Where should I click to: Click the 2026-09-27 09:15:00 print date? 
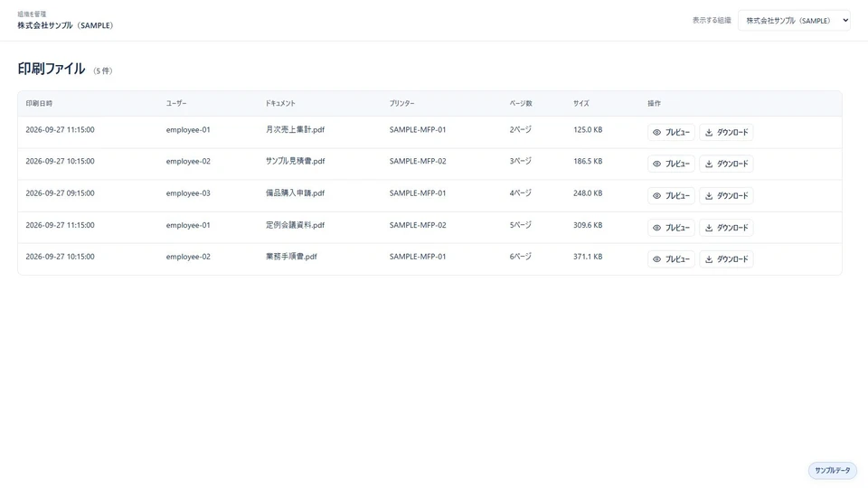(x=60, y=193)
